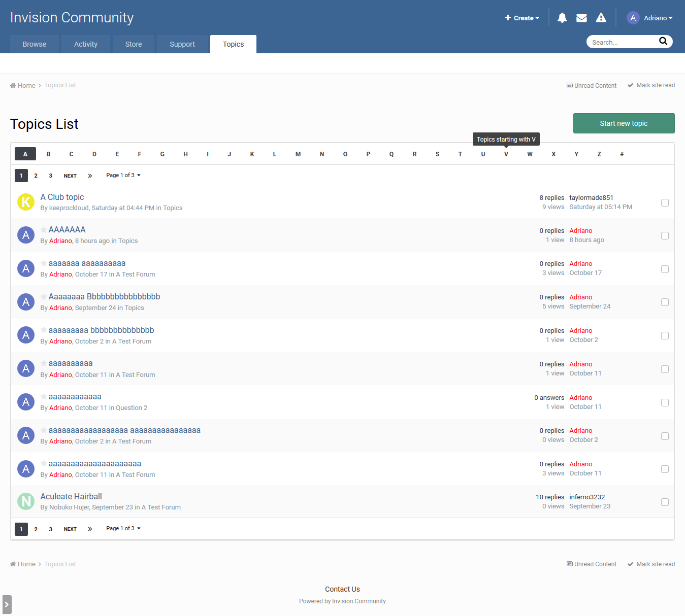685x616 pixels.
Task: Click the star icon beside AAAAAAA topic
Action: click(x=44, y=230)
